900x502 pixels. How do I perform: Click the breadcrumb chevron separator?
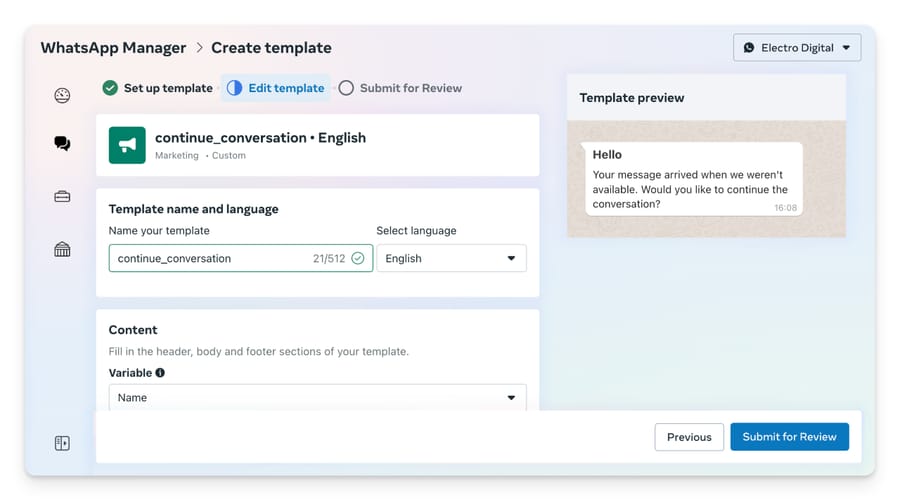point(199,48)
